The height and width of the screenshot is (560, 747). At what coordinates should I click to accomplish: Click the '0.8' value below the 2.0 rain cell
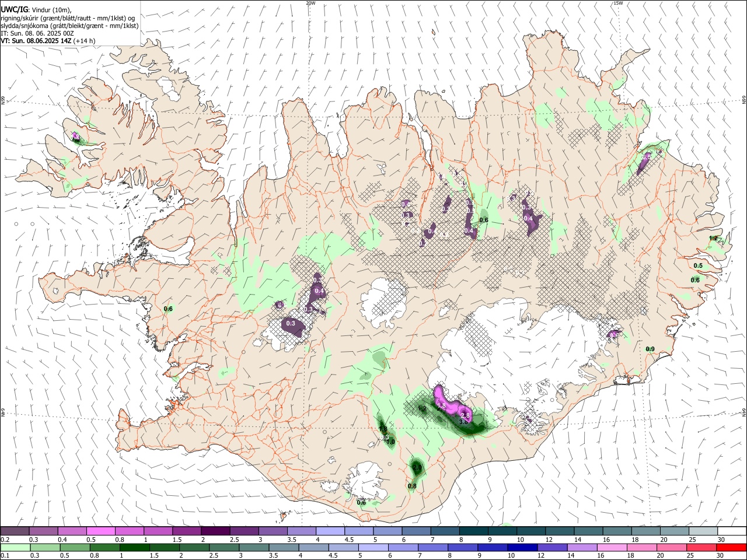(x=412, y=486)
